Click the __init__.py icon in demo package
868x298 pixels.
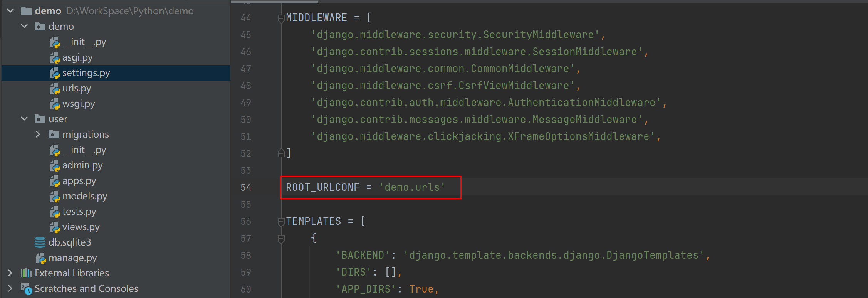pos(55,42)
